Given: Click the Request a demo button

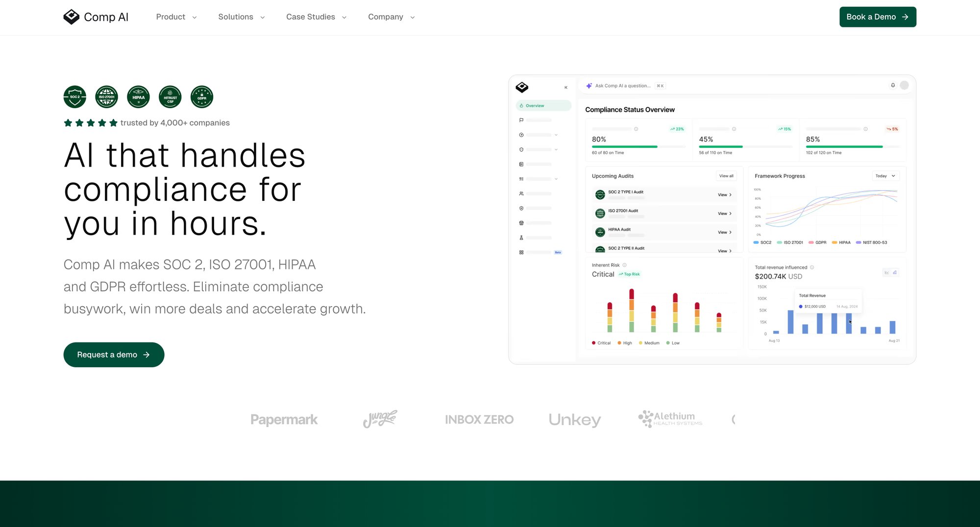Looking at the screenshot, I should click(x=114, y=355).
